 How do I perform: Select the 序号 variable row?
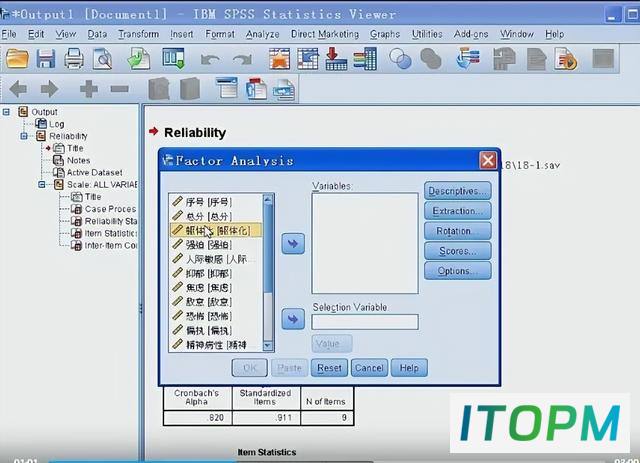pyautogui.click(x=215, y=202)
